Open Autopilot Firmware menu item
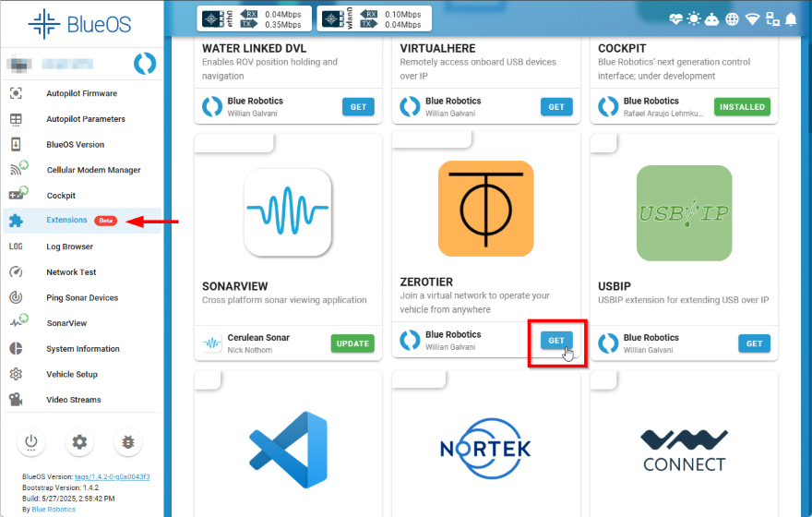Screen dimensions: 812x517 [x=82, y=93]
